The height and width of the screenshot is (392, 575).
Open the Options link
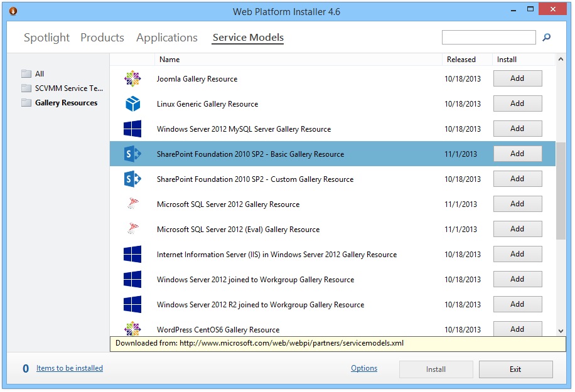click(x=363, y=368)
